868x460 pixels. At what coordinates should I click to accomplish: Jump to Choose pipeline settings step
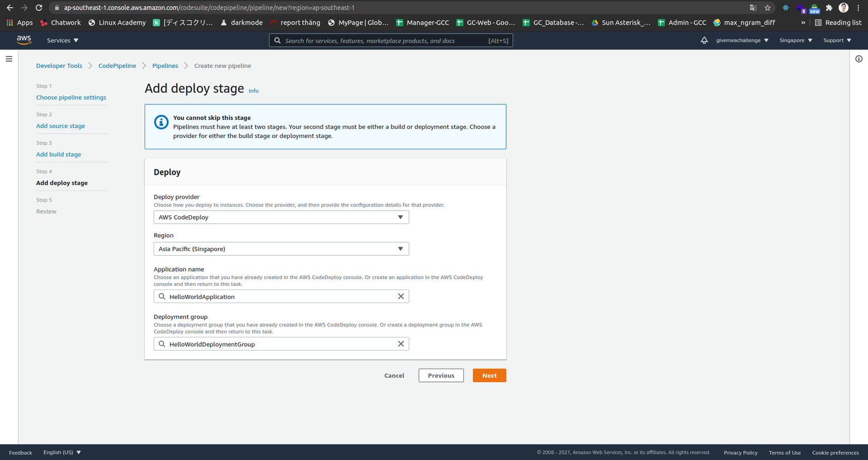[x=71, y=97]
